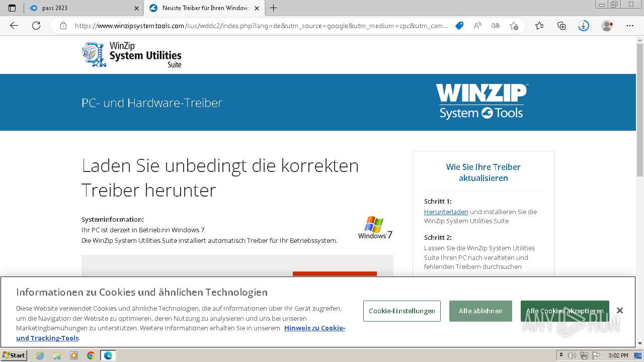Launch Google Chrome from taskbar
The image size is (644, 362).
91,355
